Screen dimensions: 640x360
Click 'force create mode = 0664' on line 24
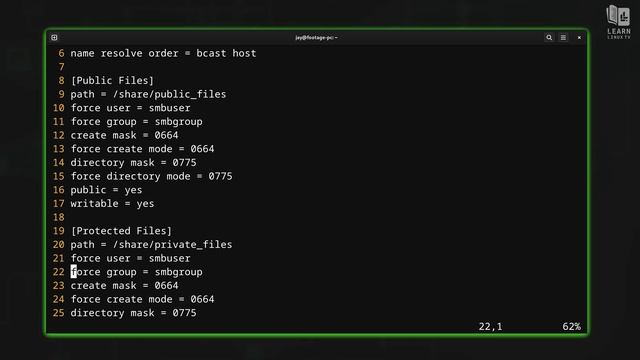coord(142,299)
